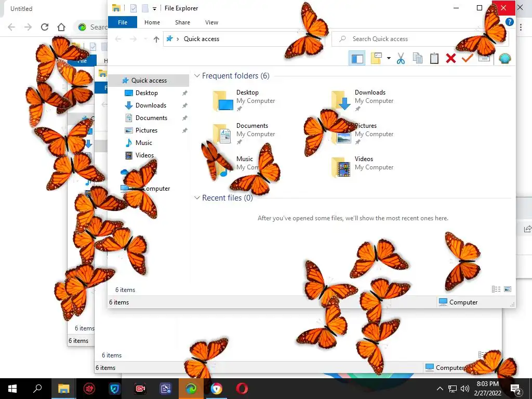Click the browser's back arrow
This screenshot has width=532, height=399.
click(x=11, y=27)
